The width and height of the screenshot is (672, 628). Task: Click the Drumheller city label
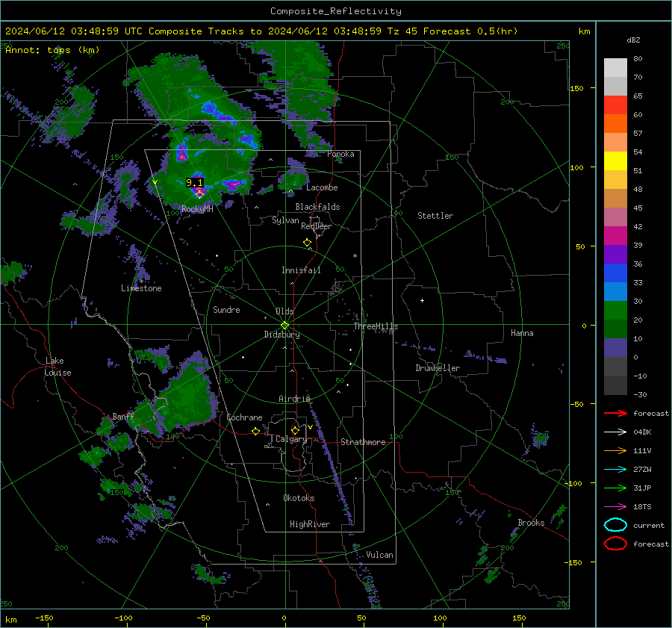point(438,368)
